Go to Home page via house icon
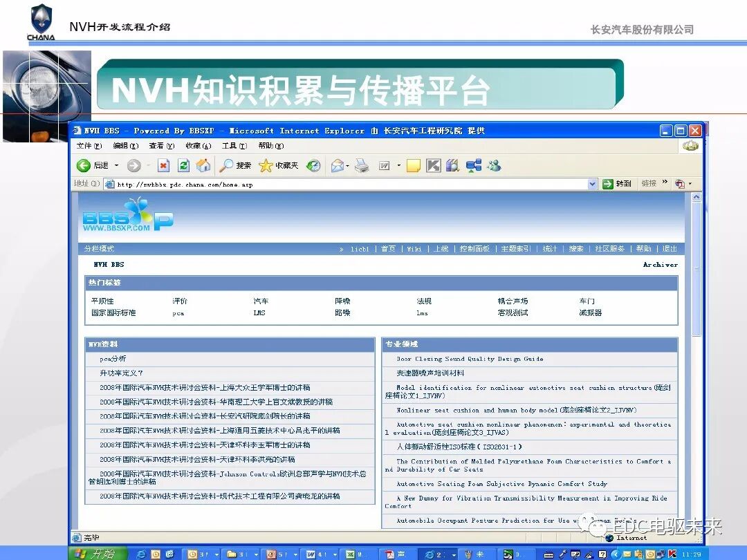 (203, 165)
